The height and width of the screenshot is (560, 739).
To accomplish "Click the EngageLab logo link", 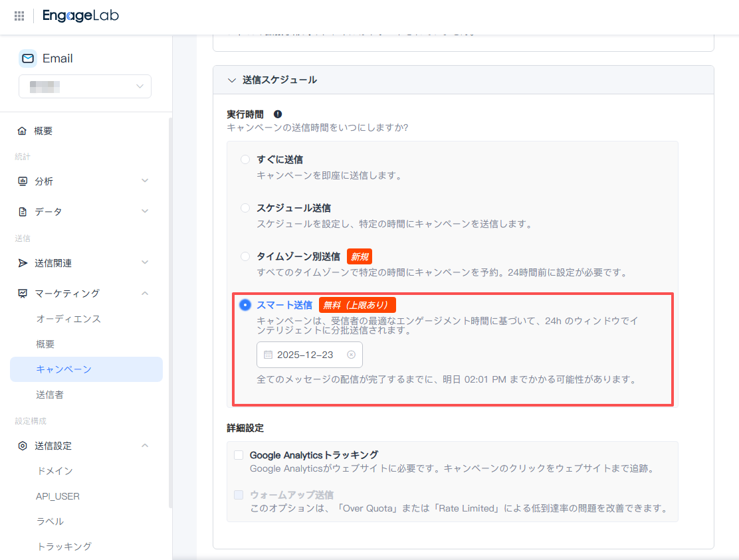I will pos(80,16).
